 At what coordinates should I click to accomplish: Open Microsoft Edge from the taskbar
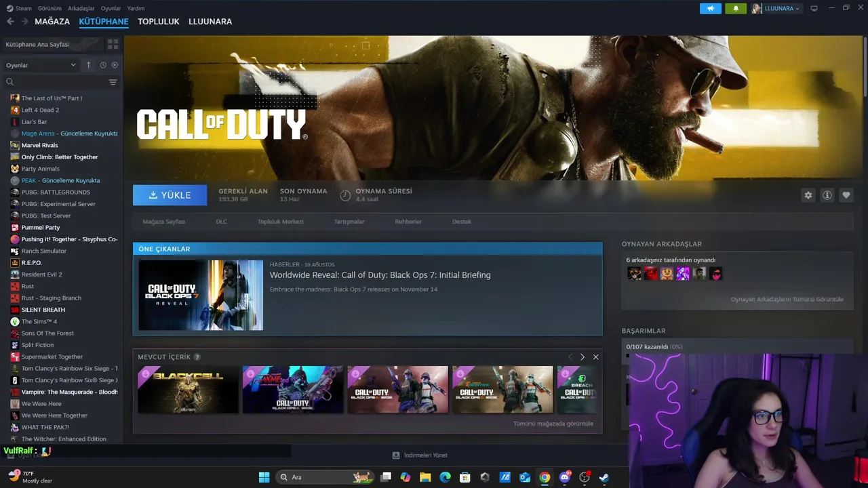click(445, 477)
